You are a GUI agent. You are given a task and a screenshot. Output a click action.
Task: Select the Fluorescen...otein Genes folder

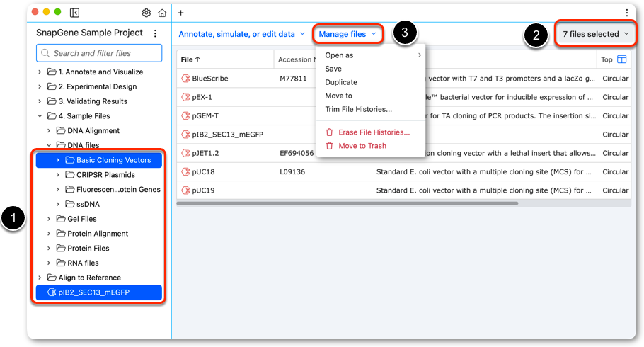pyautogui.click(x=118, y=190)
